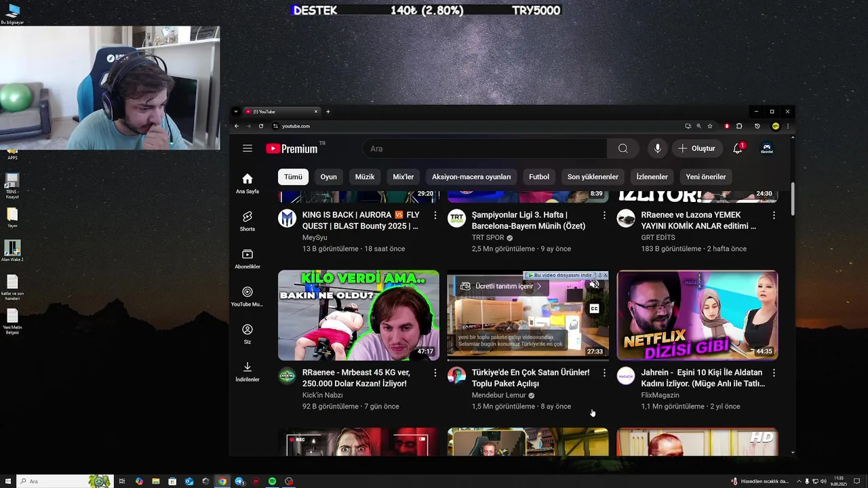Open the taskbar volume icon
The width and height of the screenshot is (868, 488).
coord(823,481)
